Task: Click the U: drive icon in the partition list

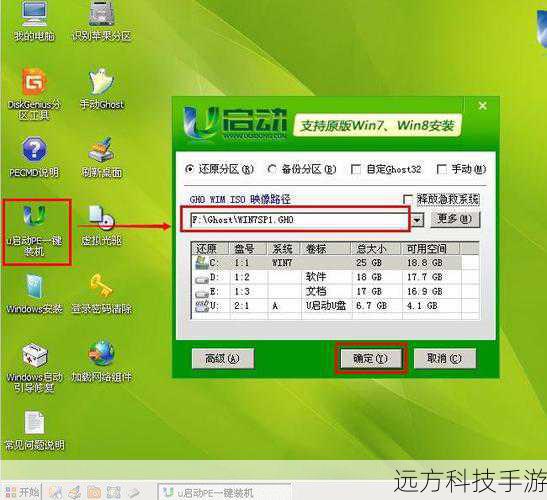Action: click(201, 306)
